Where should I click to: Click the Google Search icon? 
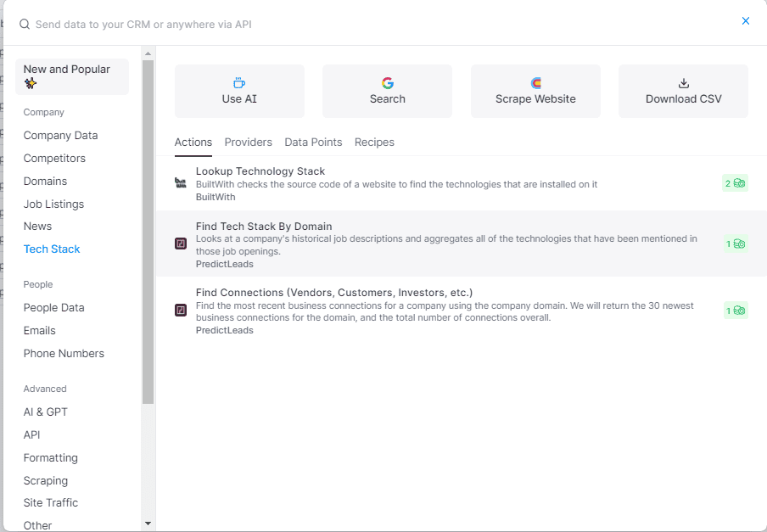pos(388,83)
